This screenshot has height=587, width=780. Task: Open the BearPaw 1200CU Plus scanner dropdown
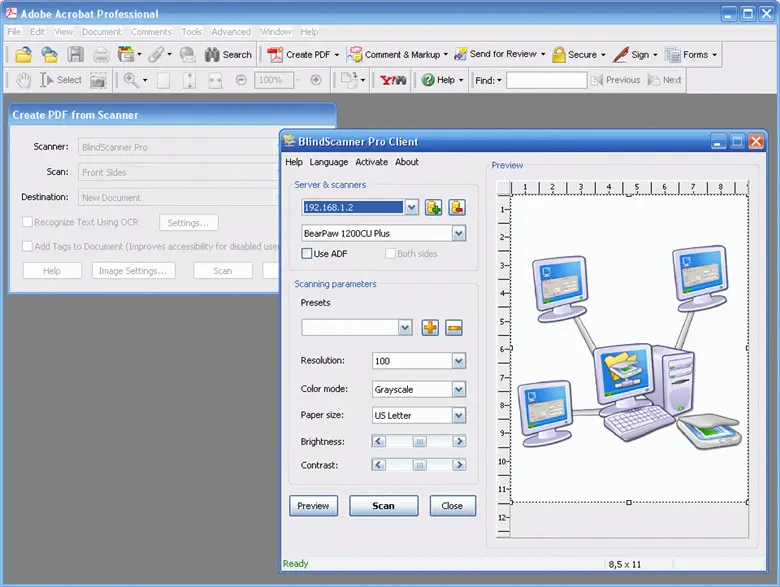tap(458, 233)
